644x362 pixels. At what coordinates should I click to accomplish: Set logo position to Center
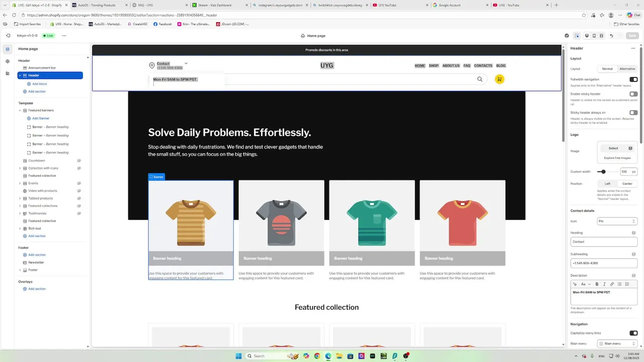pos(627,184)
